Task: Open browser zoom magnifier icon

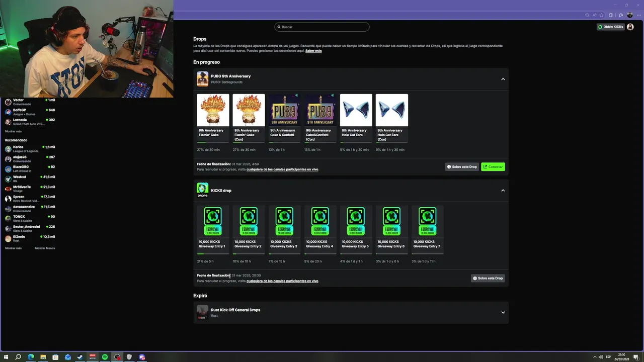Action: tap(587, 15)
